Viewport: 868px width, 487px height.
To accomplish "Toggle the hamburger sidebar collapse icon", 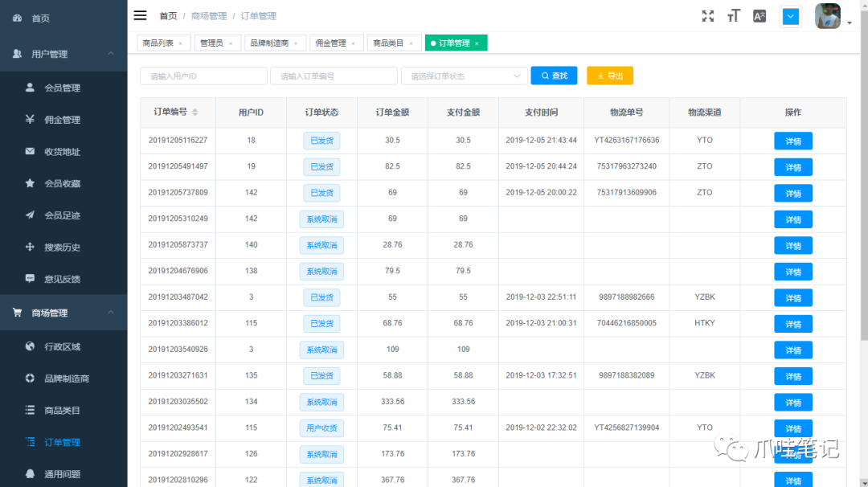I will [140, 15].
